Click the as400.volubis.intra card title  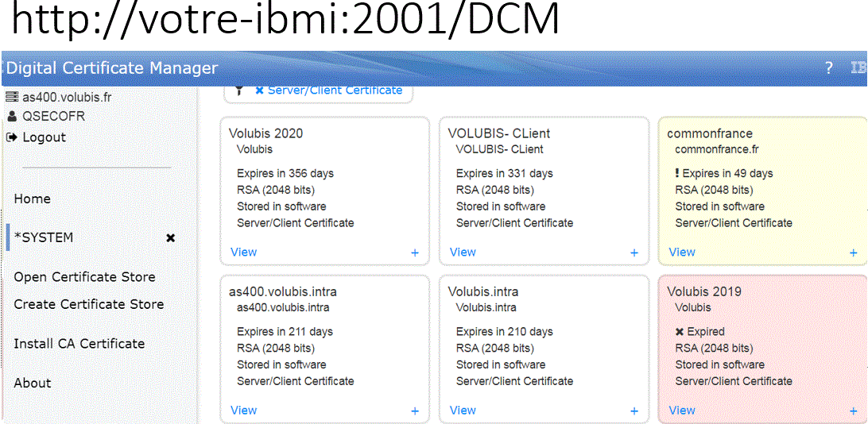coord(283,291)
